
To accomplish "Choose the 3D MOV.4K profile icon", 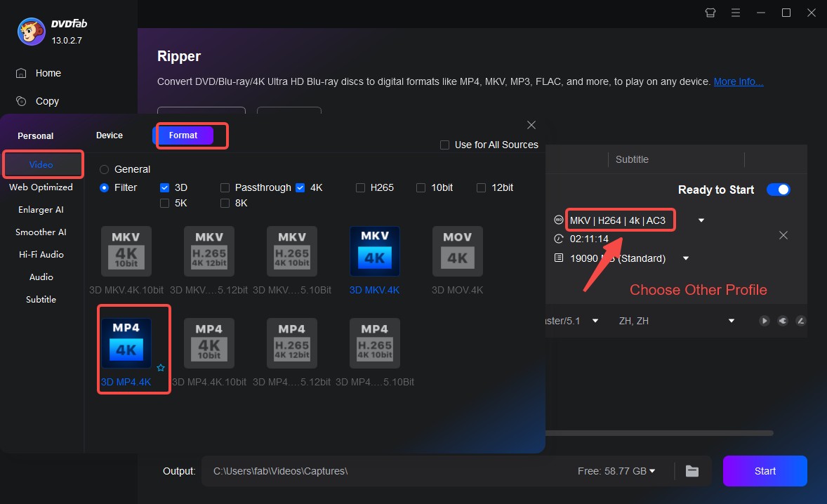I will tap(457, 251).
